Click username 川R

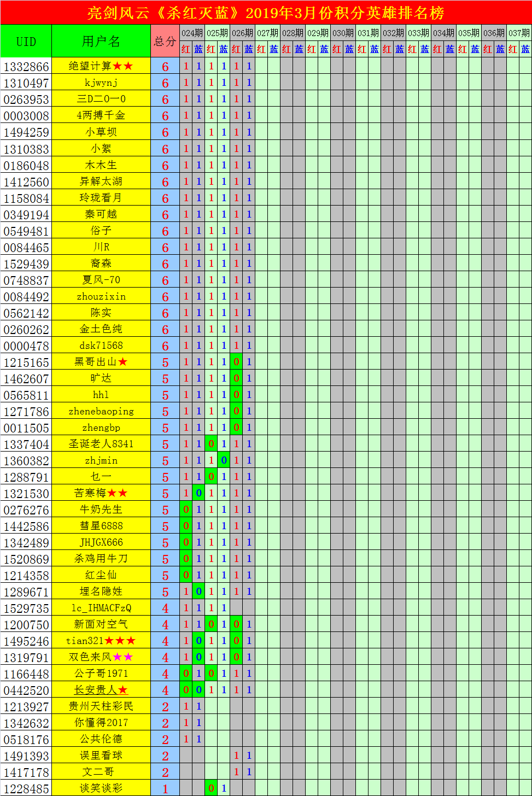pos(101,247)
